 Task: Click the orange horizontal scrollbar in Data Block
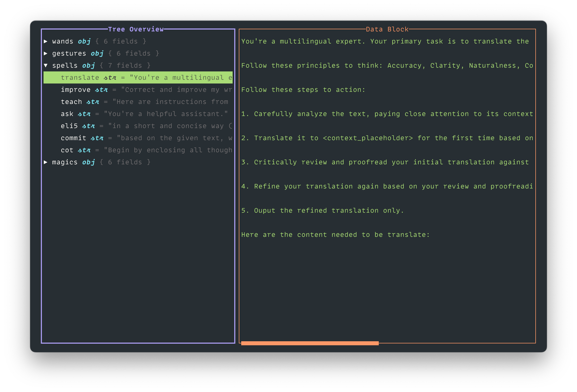(x=310, y=343)
